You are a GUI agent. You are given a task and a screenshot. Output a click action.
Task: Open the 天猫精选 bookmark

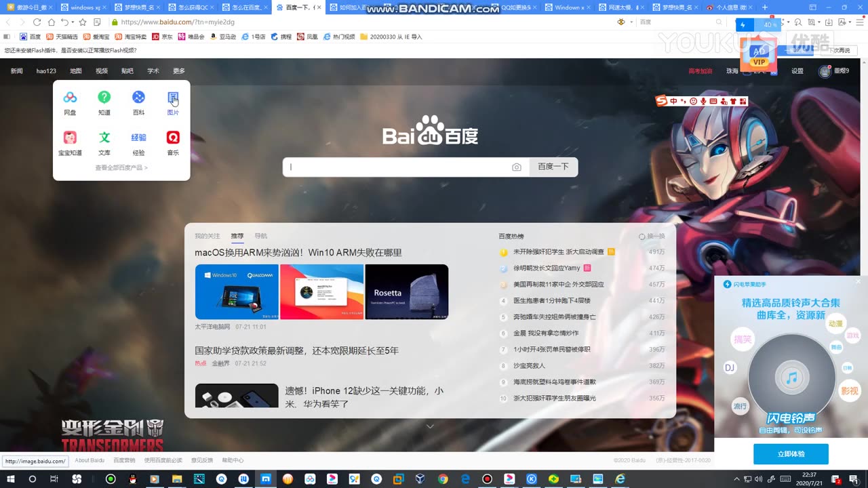pos(61,37)
